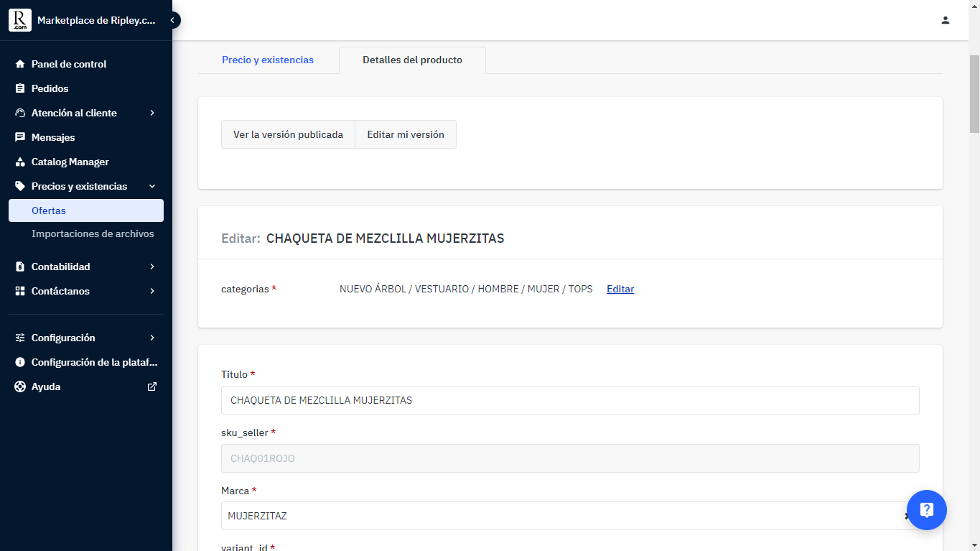The width and height of the screenshot is (980, 551).
Task: Open the Marca dropdown field
Action: click(x=560, y=516)
